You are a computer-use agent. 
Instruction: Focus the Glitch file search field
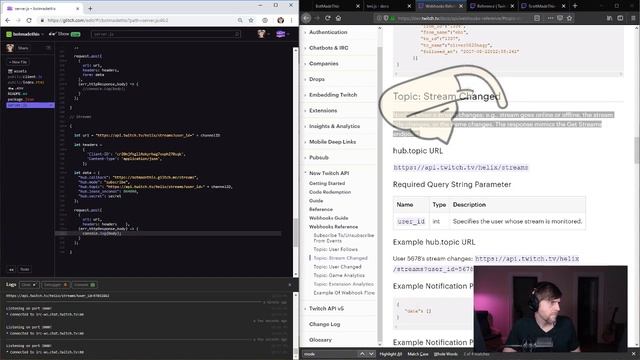[x=165, y=34]
